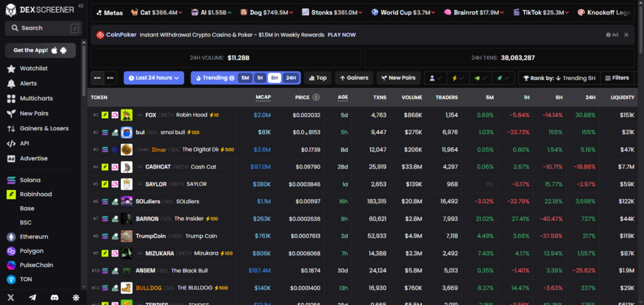Toggle the profile (person) filter
The width and height of the screenshot is (644, 305).
(435, 78)
